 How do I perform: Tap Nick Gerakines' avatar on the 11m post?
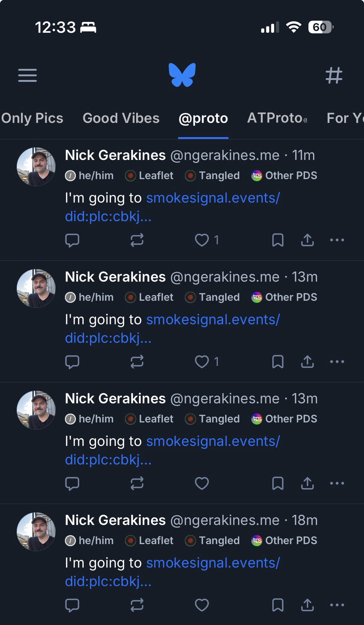coord(36,167)
